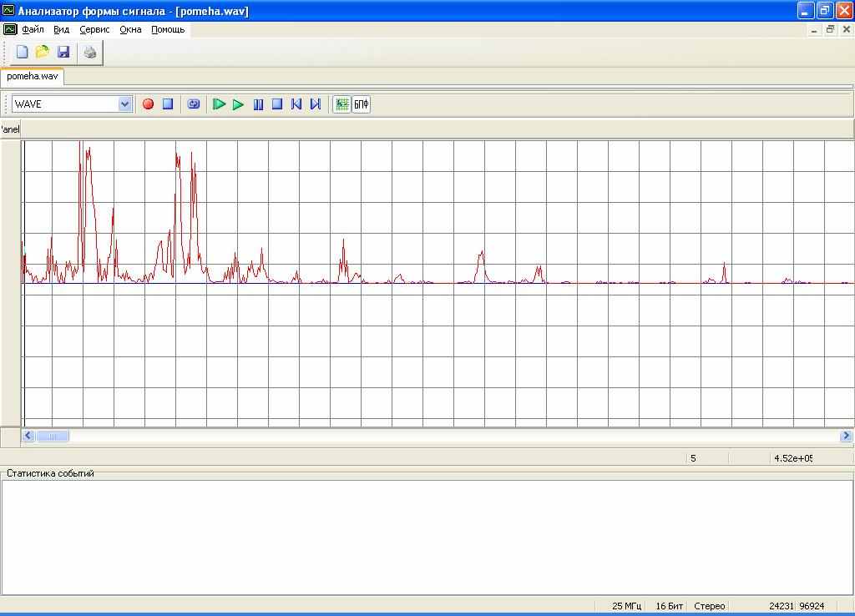Open a file using the yellow folder icon
Screen dimensions: 855x616
[42, 52]
